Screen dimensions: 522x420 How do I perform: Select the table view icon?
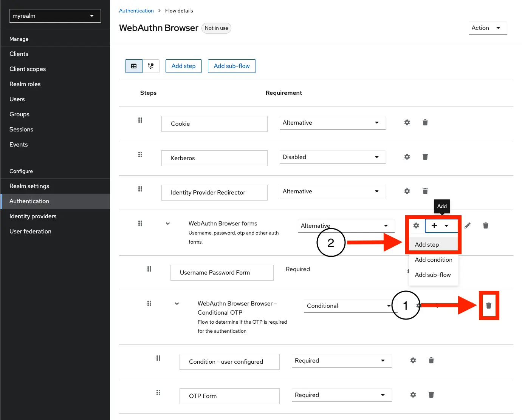point(134,66)
